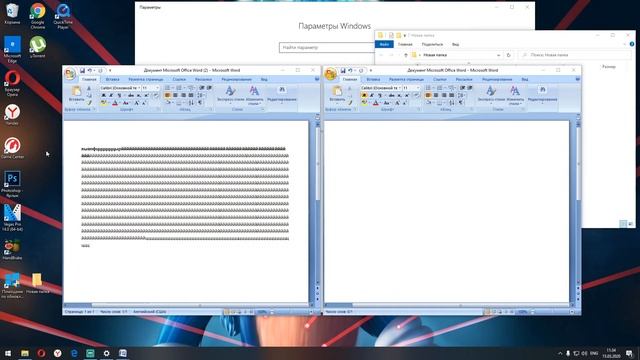Image resolution: width=640 pixels, height=360 pixels.
Task: Open font name dropdown in left Word
Action: tap(139, 88)
